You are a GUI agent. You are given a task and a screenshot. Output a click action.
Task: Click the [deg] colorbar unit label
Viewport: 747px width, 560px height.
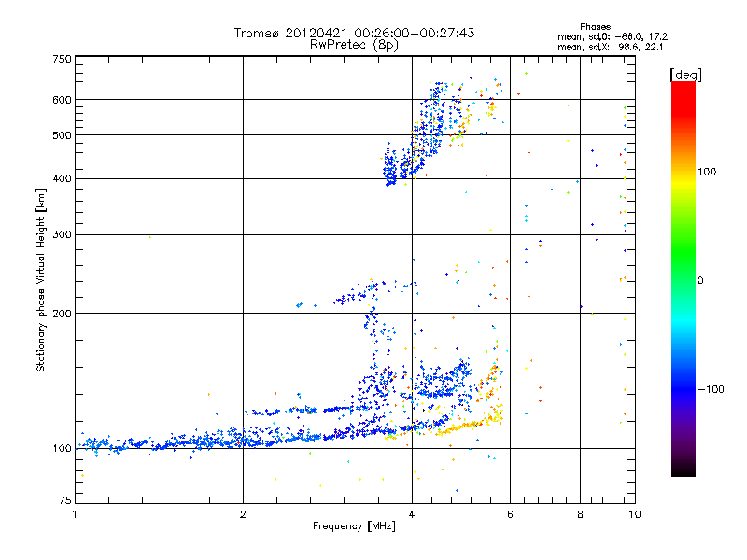tap(685, 75)
